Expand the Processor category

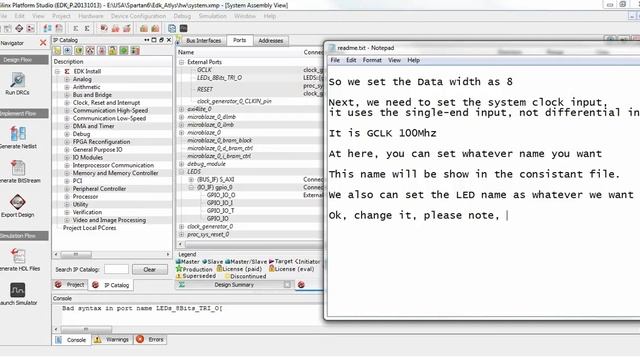(67, 197)
